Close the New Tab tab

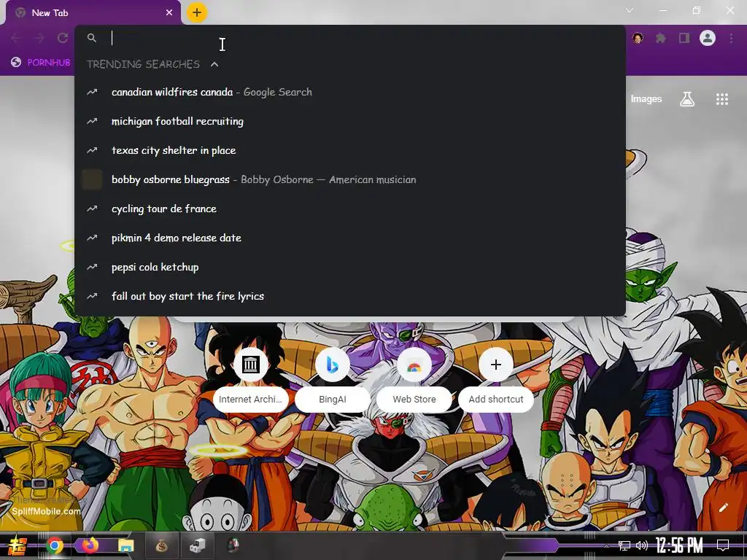169,13
